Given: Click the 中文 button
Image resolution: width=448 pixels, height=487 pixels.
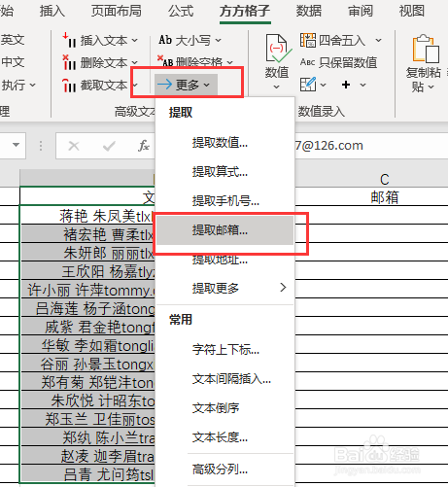Looking at the screenshot, I should pos(12,62).
